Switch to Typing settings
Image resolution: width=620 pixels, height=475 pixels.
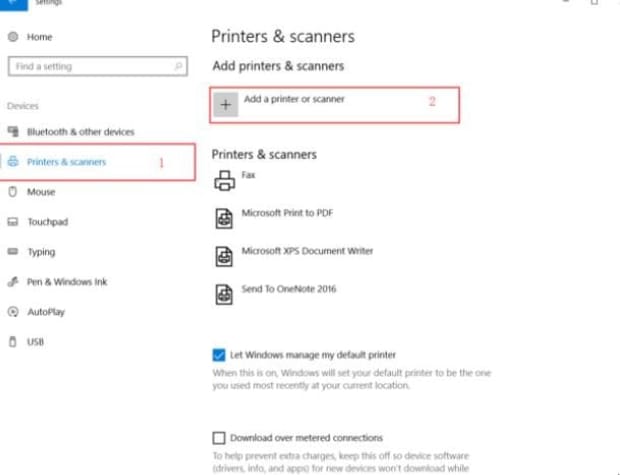[x=42, y=252]
